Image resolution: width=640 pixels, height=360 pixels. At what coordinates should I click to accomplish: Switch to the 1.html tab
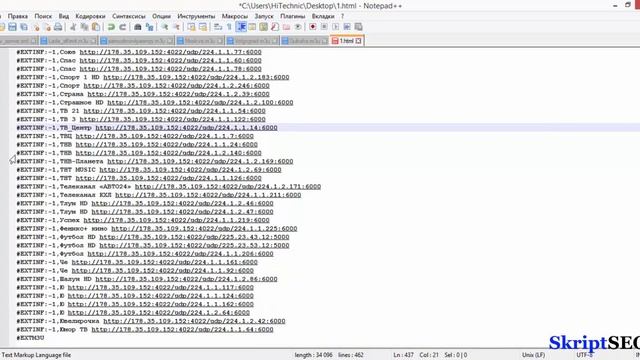(x=347, y=41)
